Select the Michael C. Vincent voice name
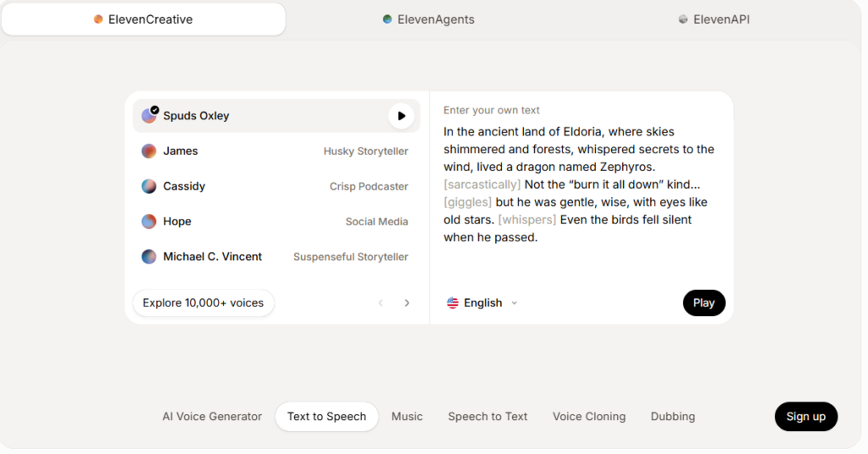This screenshot has height=454, width=868. (213, 257)
